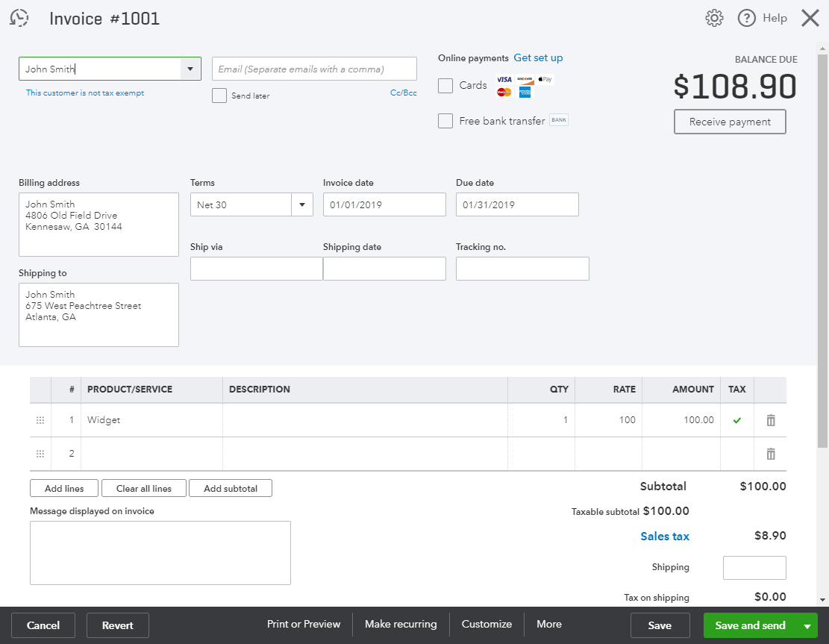Click the Visa card icon next to Cards
The width and height of the screenshot is (829, 644).
pos(504,78)
